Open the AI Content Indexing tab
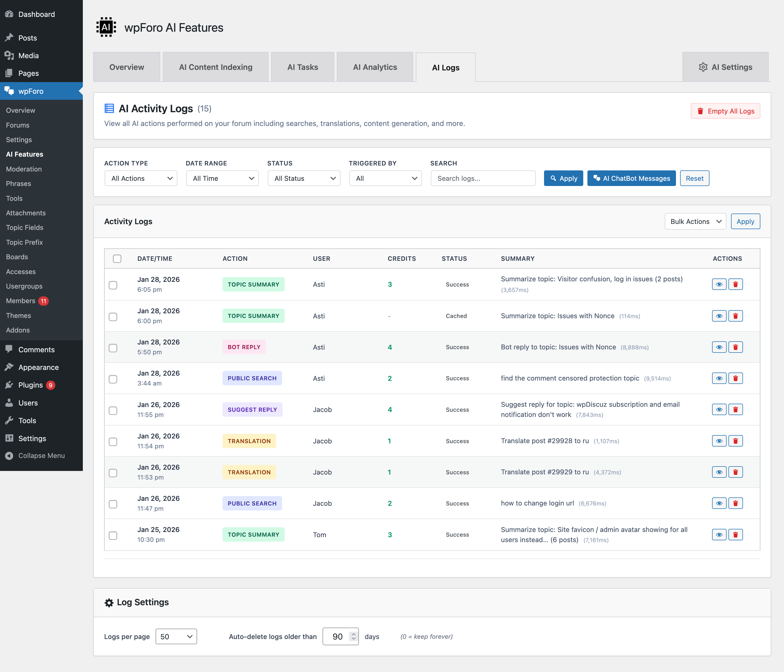This screenshot has width=784, height=672. coord(215,66)
